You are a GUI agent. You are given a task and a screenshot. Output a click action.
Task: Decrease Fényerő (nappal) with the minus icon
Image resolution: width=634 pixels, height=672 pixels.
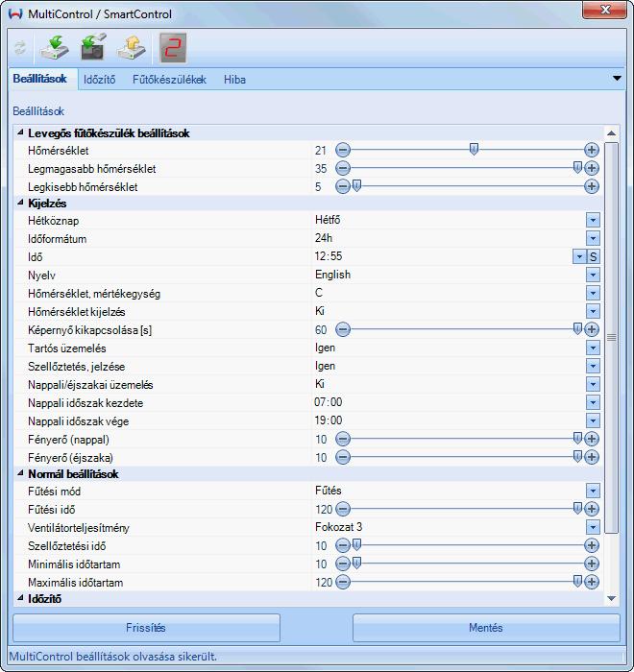[343, 439]
